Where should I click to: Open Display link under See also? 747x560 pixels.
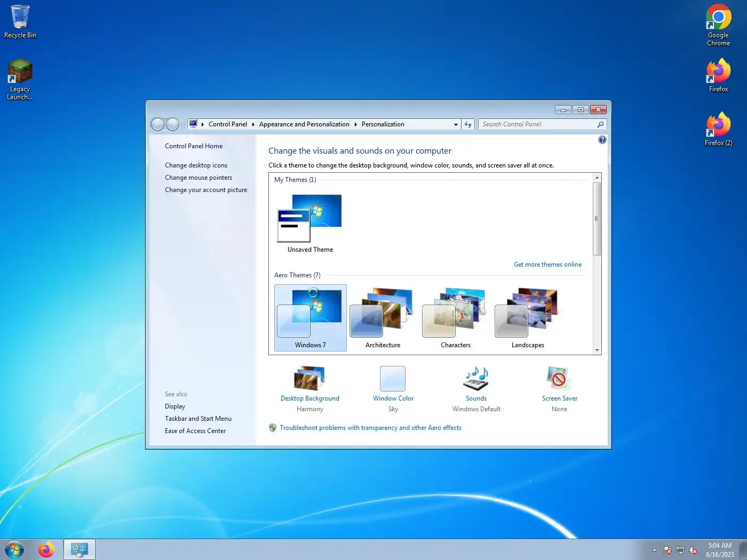click(x=175, y=406)
